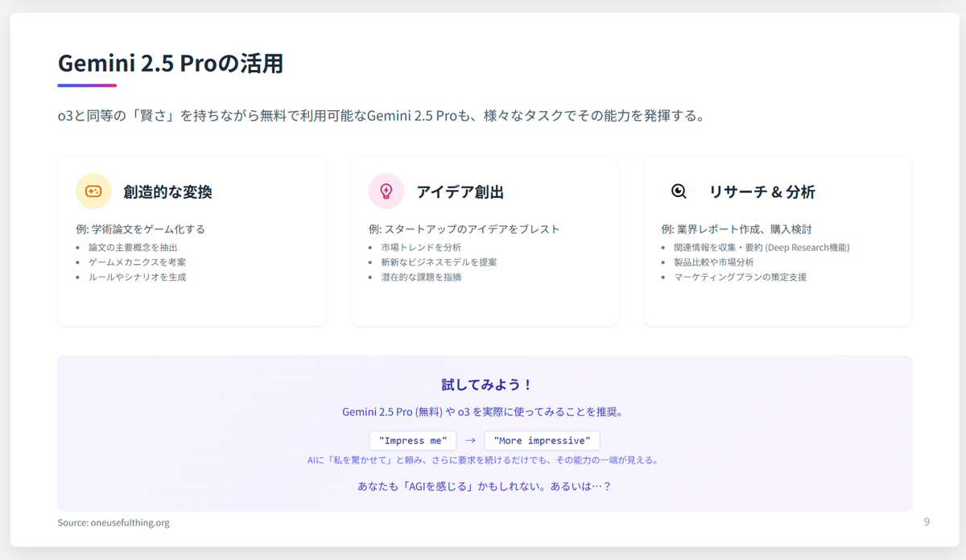Click the bullet マーケティングプランの策定支援
This screenshot has height=560, width=966.
click(x=741, y=277)
